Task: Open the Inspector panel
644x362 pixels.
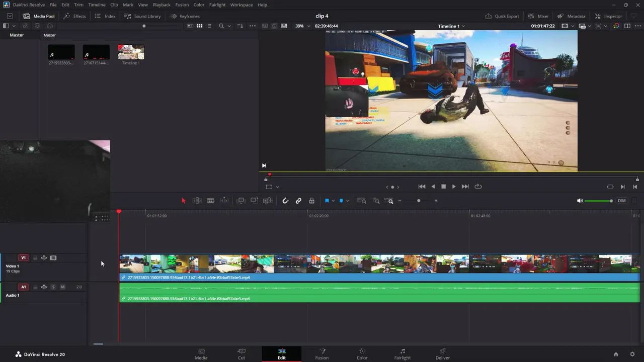Action: [x=608, y=16]
